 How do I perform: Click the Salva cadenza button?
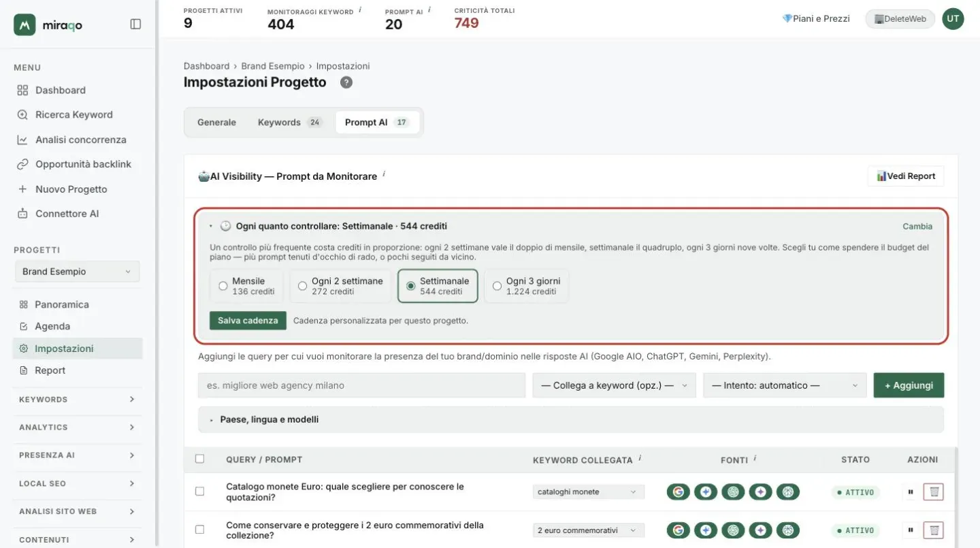point(248,321)
